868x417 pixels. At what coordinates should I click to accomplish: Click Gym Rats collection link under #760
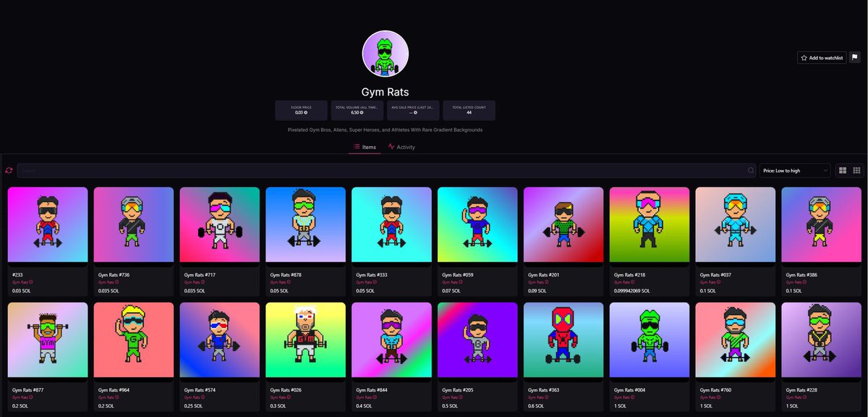(707, 398)
